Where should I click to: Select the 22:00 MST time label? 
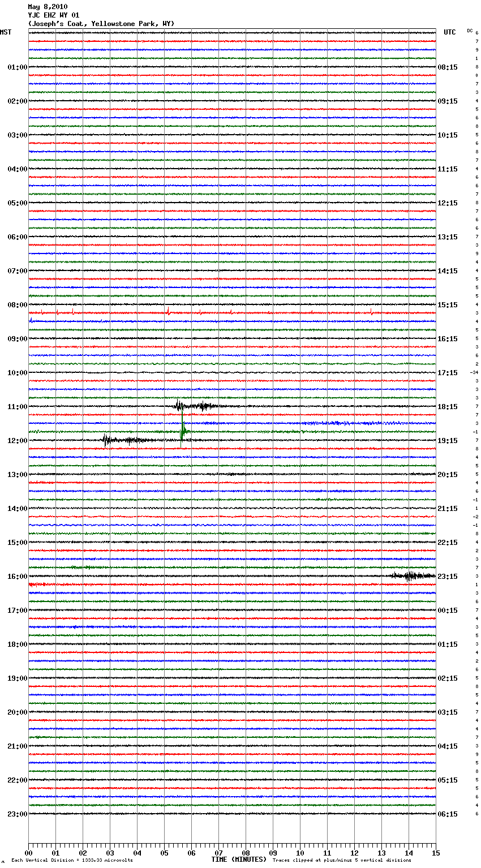click(18, 780)
